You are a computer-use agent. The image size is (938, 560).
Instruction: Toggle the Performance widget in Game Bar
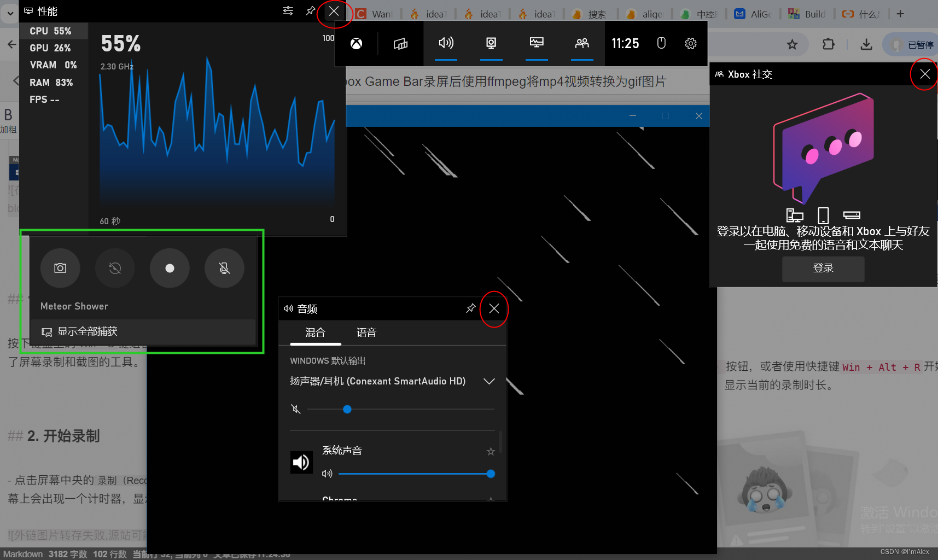537,44
